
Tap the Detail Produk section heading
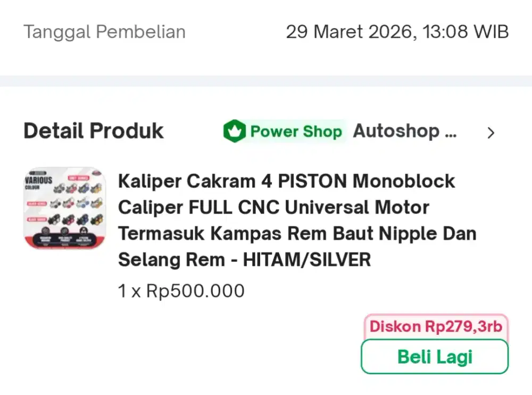click(93, 130)
